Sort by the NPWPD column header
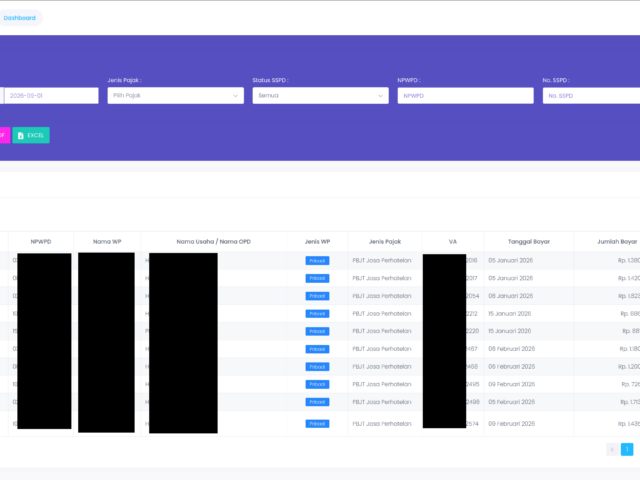 [x=41, y=242]
